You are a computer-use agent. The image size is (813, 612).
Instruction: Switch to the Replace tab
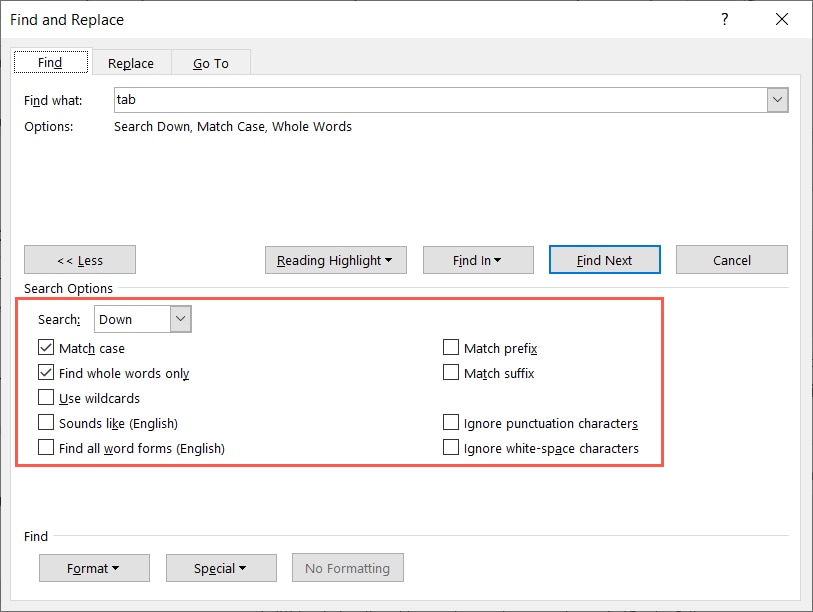coord(130,62)
